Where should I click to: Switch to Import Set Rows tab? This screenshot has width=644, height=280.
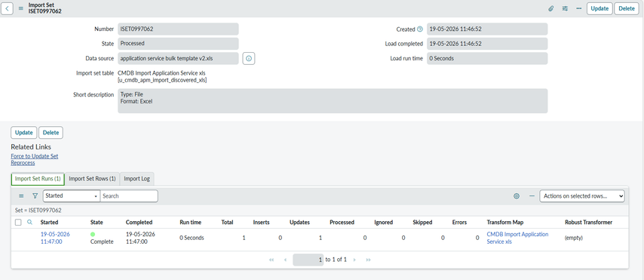[x=93, y=179]
